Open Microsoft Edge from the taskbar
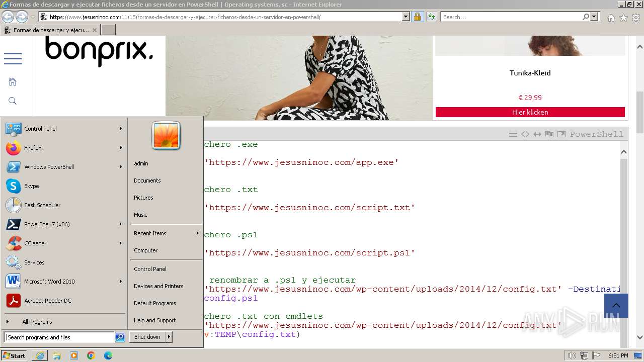This screenshot has height=362, width=644. point(108,355)
